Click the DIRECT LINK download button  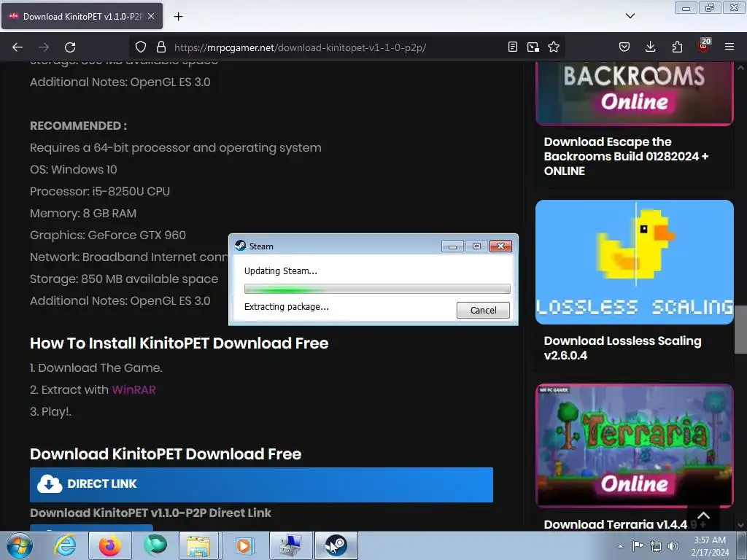click(261, 484)
